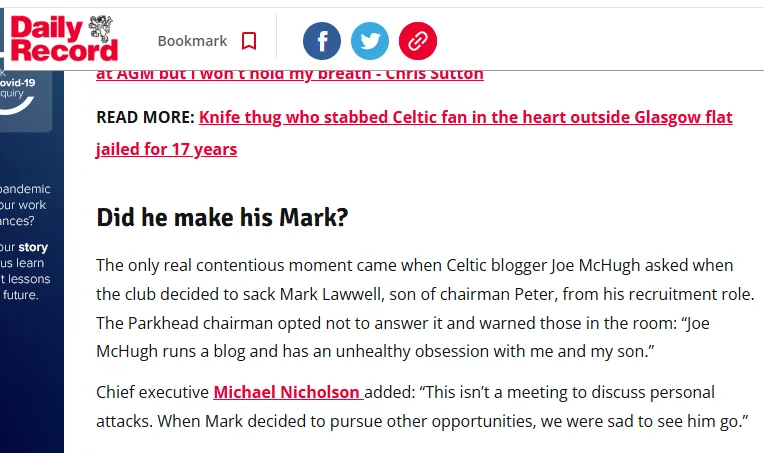Image resolution: width=764 pixels, height=453 pixels.
Task: Click the bold "story" word in the sidebar ad
Action: (x=33, y=247)
